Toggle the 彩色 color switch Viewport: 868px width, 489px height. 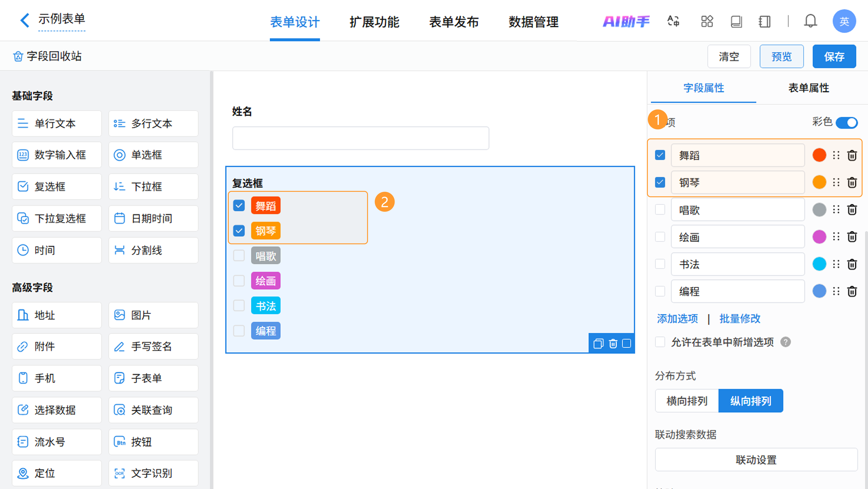pyautogui.click(x=847, y=122)
